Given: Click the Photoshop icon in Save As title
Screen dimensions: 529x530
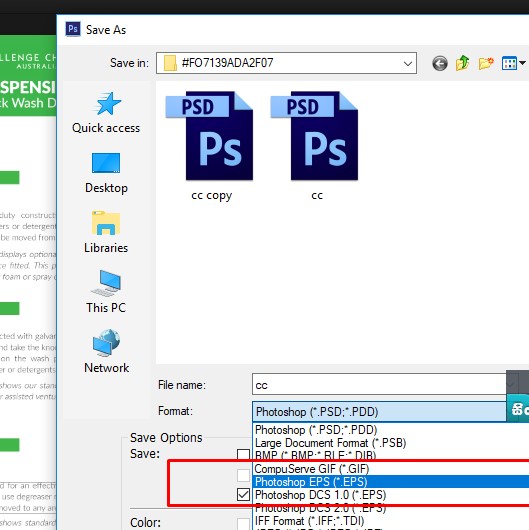Looking at the screenshot, I should pyautogui.click(x=73, y=29).
